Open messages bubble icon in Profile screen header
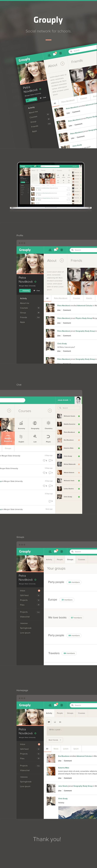 pos(56,250)
